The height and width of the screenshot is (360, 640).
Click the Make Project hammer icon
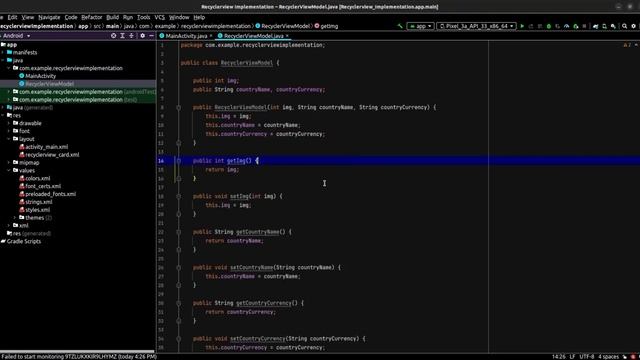(400, 26)
